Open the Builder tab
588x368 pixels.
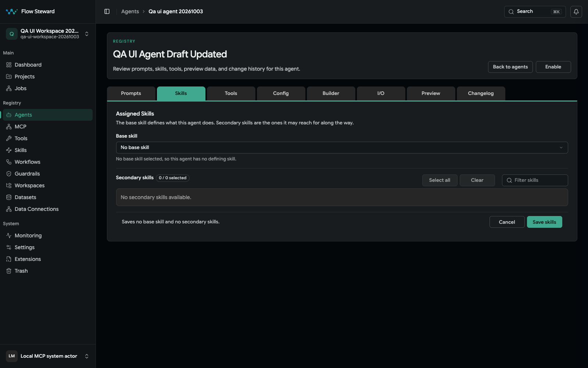pos(331,93)
